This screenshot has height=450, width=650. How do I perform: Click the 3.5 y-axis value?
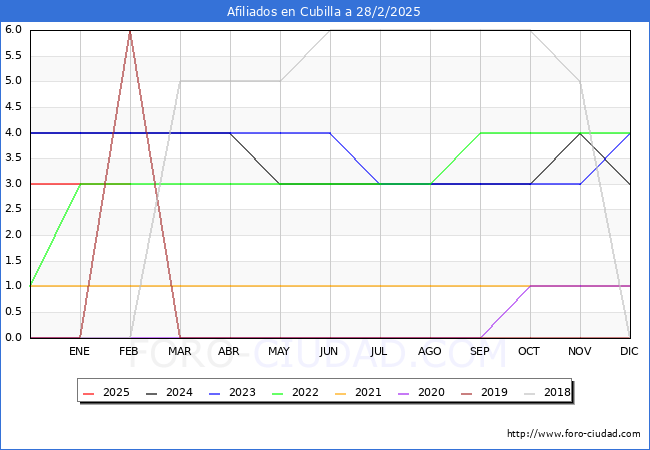click(13, 158)
